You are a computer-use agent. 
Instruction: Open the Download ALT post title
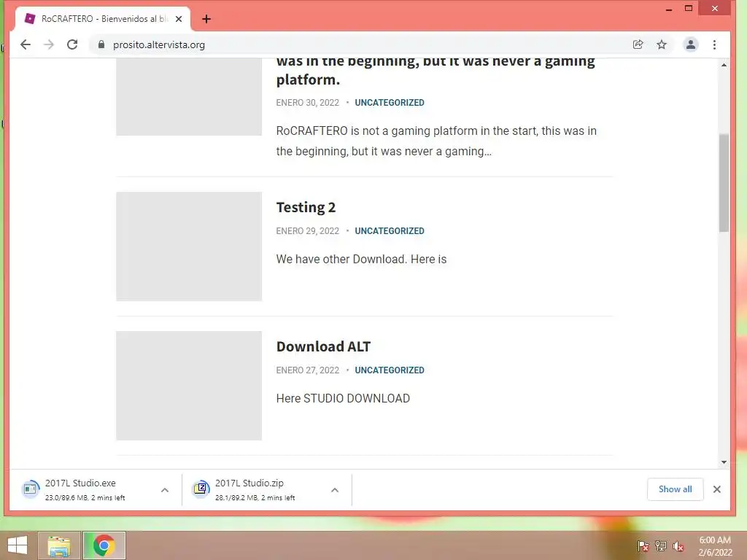coord(323,346)
